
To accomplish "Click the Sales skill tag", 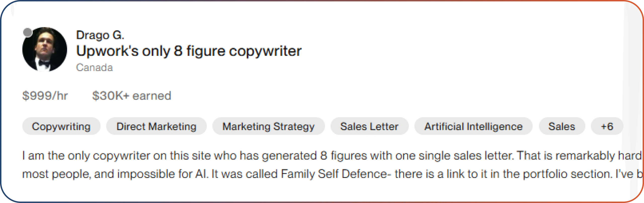I will (x=561, y=126).
